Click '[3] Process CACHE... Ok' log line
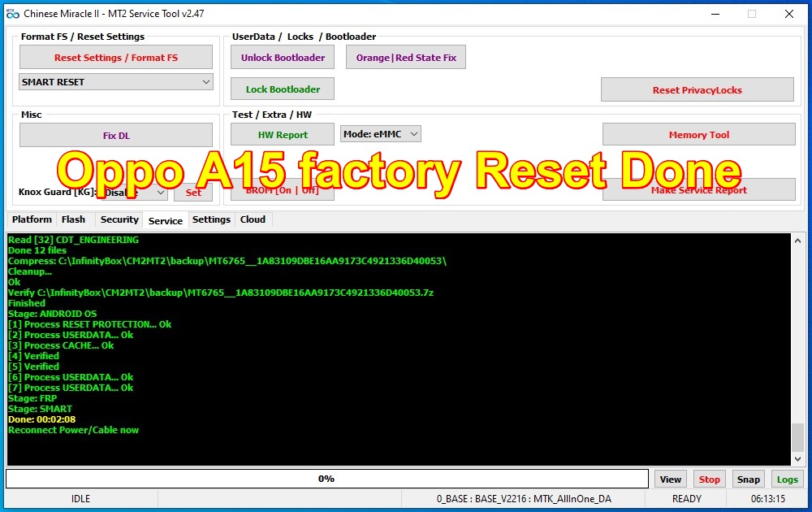This screenshot has width=812, height=512. 61,345
